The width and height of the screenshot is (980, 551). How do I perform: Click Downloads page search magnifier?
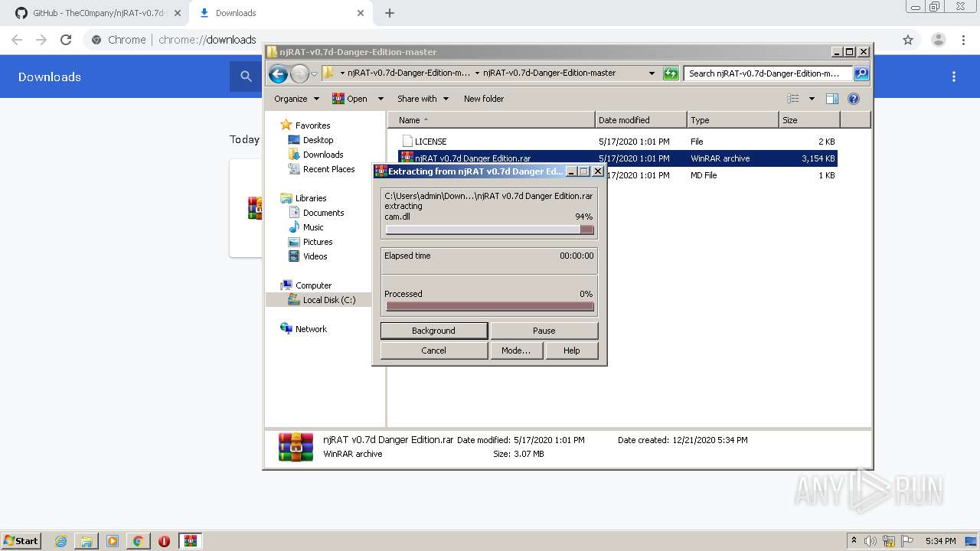pos(246,77)
